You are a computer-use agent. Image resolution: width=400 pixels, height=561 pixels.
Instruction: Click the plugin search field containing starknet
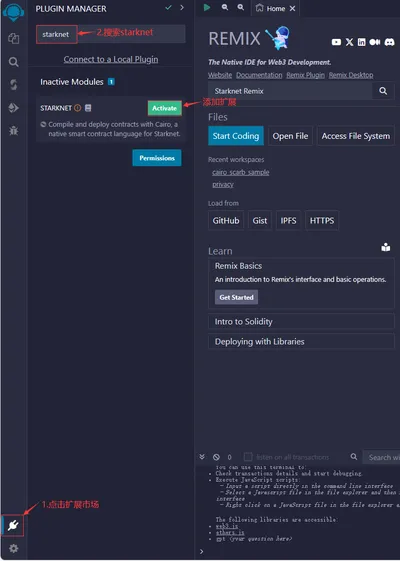(x=111, y=34)
